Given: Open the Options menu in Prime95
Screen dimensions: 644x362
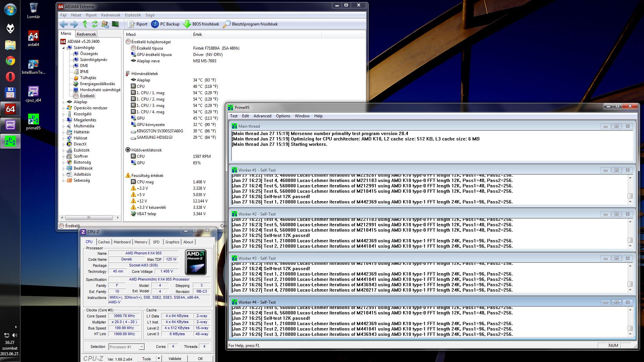Looking at the screenshot, I should pyautogui.click(x=283, y=116).
